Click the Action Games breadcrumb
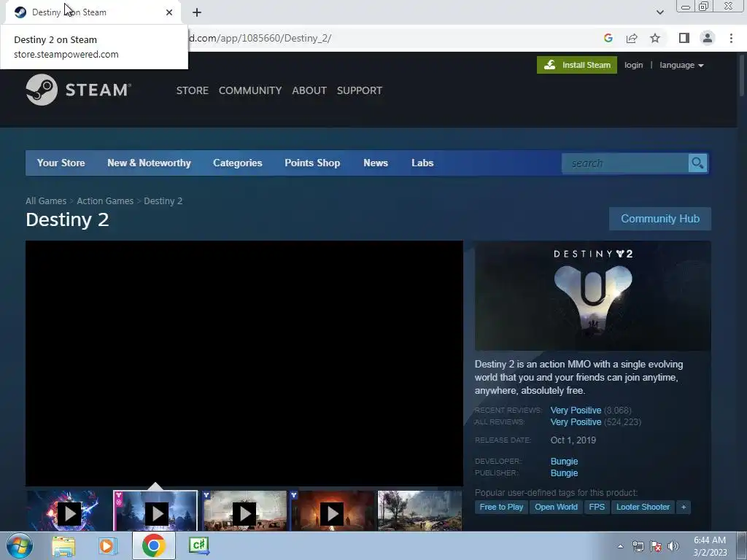Image resolution: width=747 pixels, height=560 pixels. (x=105, y=201)
